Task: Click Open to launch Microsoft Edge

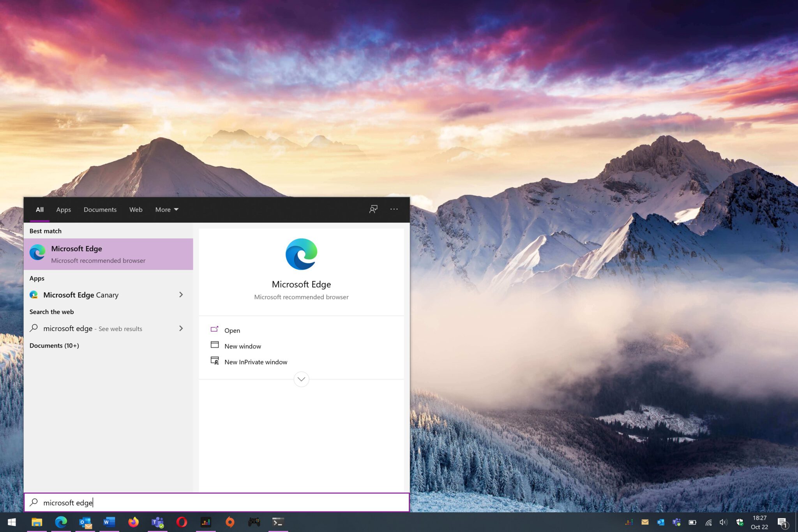Action: tap(232, 330)
